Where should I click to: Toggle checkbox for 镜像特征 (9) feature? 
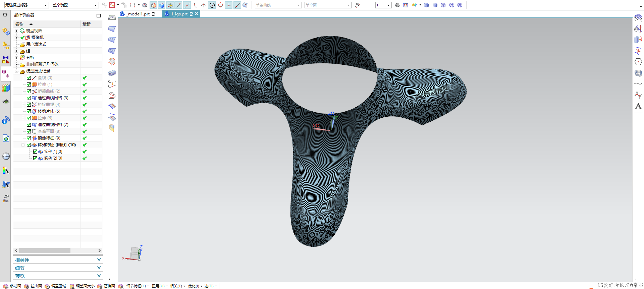(x=29, y=138)
